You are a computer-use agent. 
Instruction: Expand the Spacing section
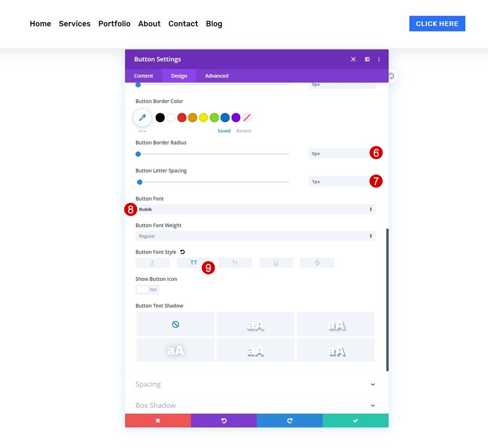coord(257,385)
